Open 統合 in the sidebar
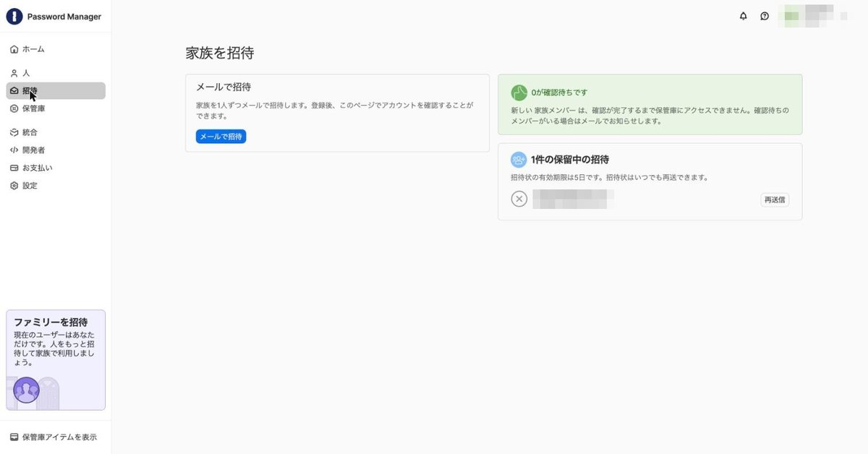The image size is (868, 454). (56, 132)
